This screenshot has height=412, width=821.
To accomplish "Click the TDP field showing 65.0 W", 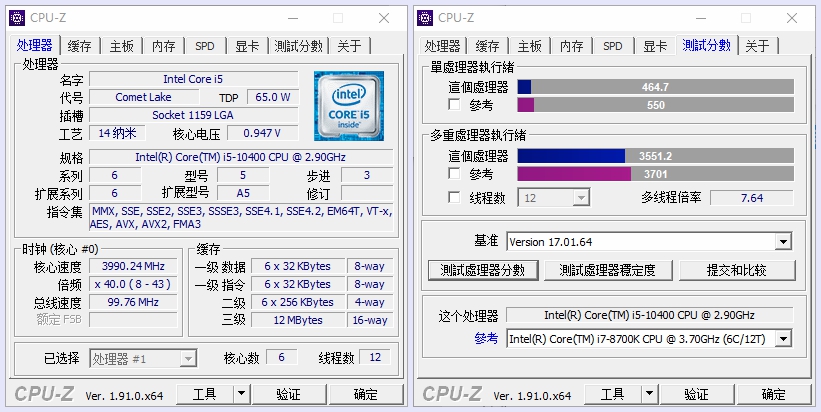I will [273, 97].
